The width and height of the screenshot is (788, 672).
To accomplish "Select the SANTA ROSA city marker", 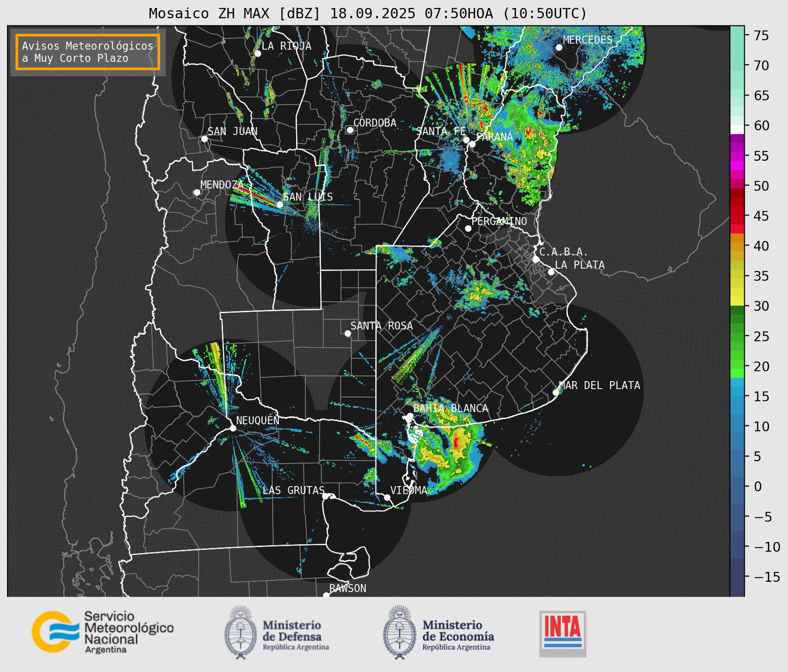I will pos(348,333).
